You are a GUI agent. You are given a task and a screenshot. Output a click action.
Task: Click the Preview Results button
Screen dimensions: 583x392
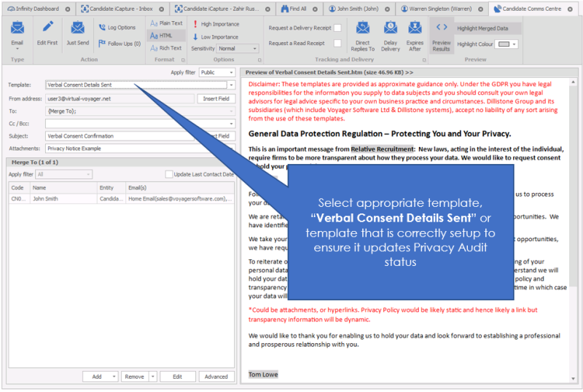tap(441, 34)
